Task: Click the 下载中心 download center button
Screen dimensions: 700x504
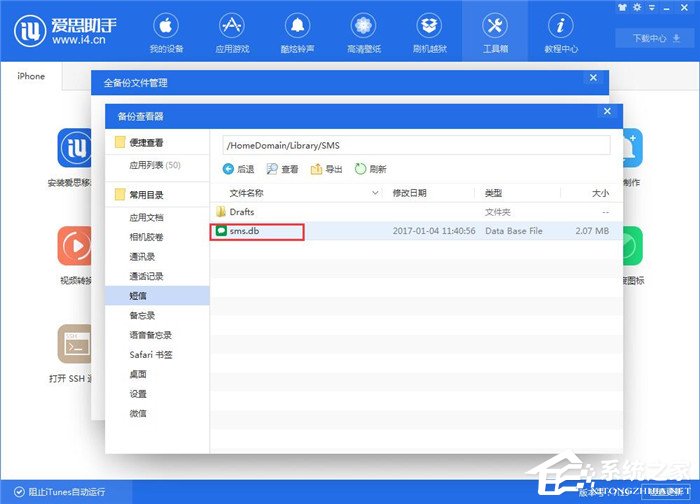Action: pos(656,38)
